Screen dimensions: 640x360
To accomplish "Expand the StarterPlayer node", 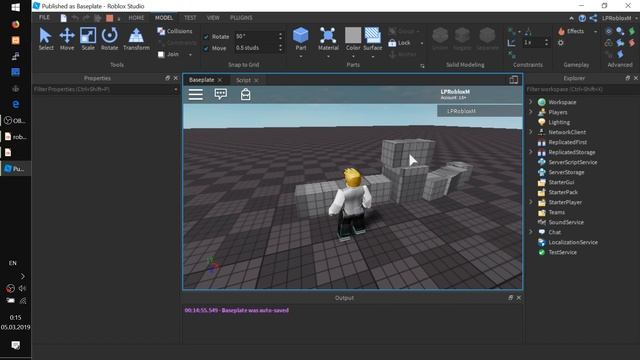I will [x=531, y=202].
